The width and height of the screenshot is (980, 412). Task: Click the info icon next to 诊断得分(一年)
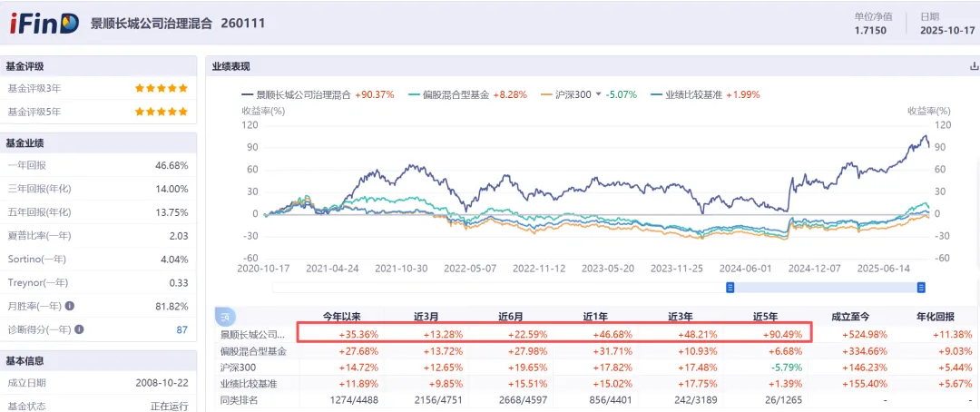pos(78,329)
